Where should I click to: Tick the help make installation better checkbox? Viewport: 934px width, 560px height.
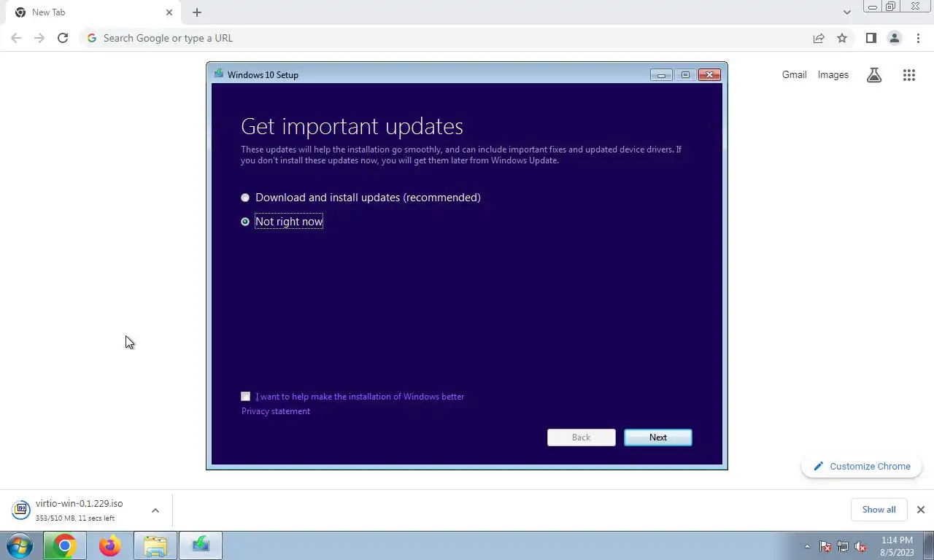pyautogui.click(x=245, y=397)
